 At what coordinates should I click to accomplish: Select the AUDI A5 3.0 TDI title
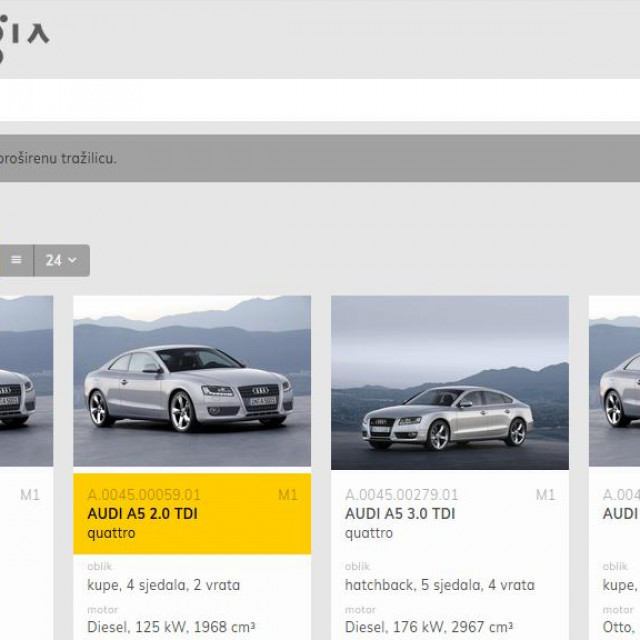click(400, 514)
